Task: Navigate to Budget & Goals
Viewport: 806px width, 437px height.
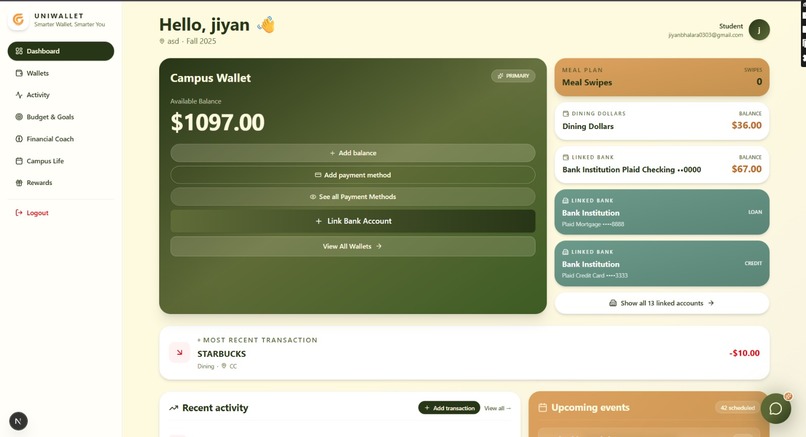Action: [61, 117]
